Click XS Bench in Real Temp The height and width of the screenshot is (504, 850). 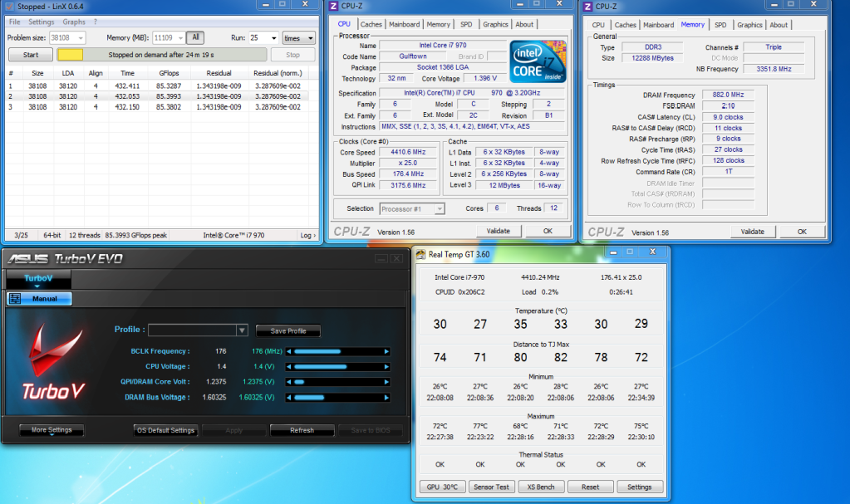[541, 487]
